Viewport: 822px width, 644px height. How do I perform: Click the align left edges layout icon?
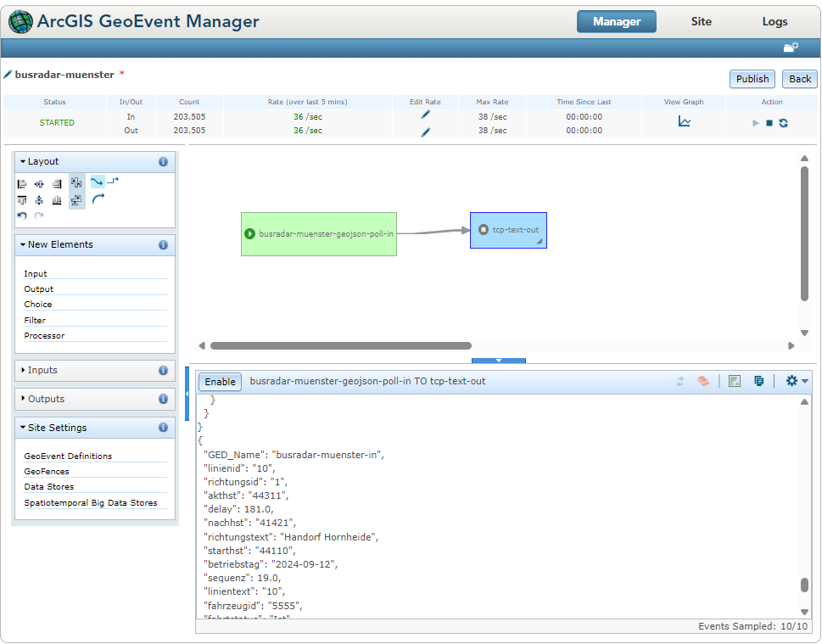(x=22, y=183)
